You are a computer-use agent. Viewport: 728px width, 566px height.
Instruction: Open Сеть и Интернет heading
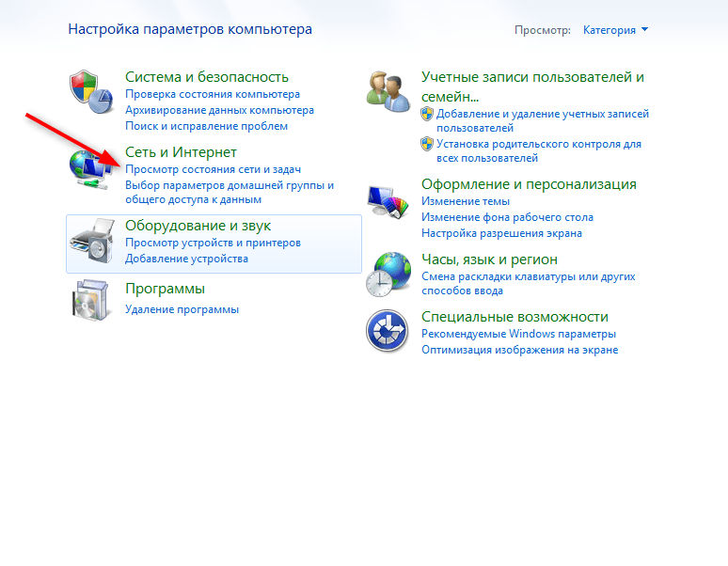click(182, 152)
